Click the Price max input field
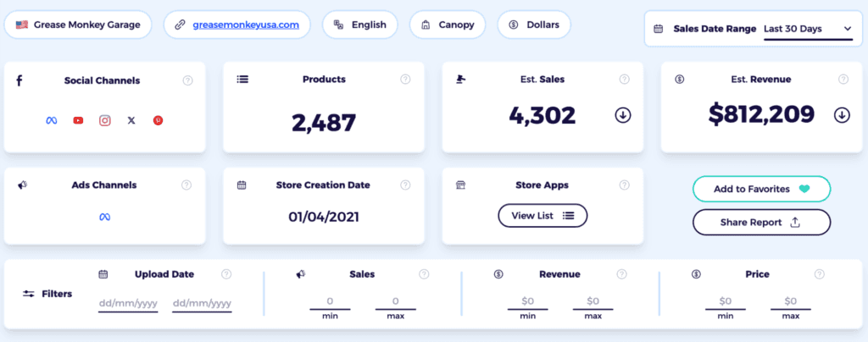Image resolution: width=868 pixels, height=342 pixels. tap(791, 302)
